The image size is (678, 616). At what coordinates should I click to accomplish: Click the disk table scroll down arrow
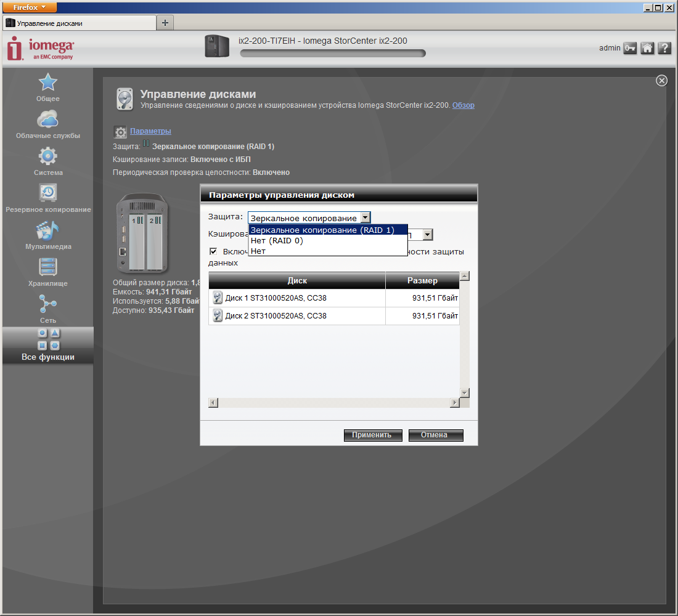(464, 393)
